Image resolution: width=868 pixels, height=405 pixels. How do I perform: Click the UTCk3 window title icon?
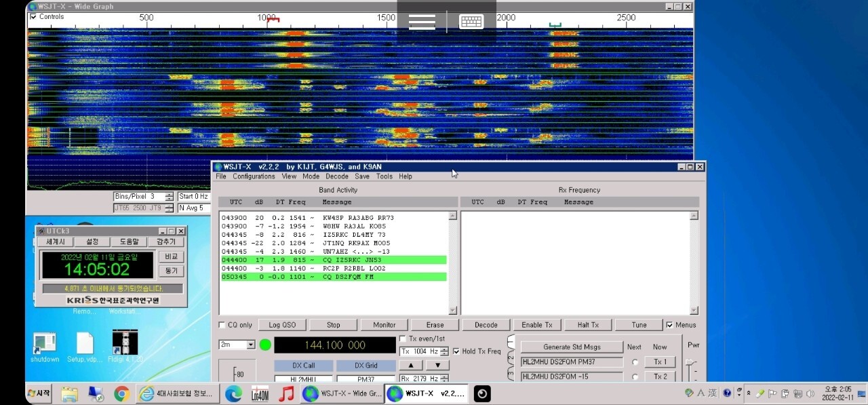tap(41, 231)
